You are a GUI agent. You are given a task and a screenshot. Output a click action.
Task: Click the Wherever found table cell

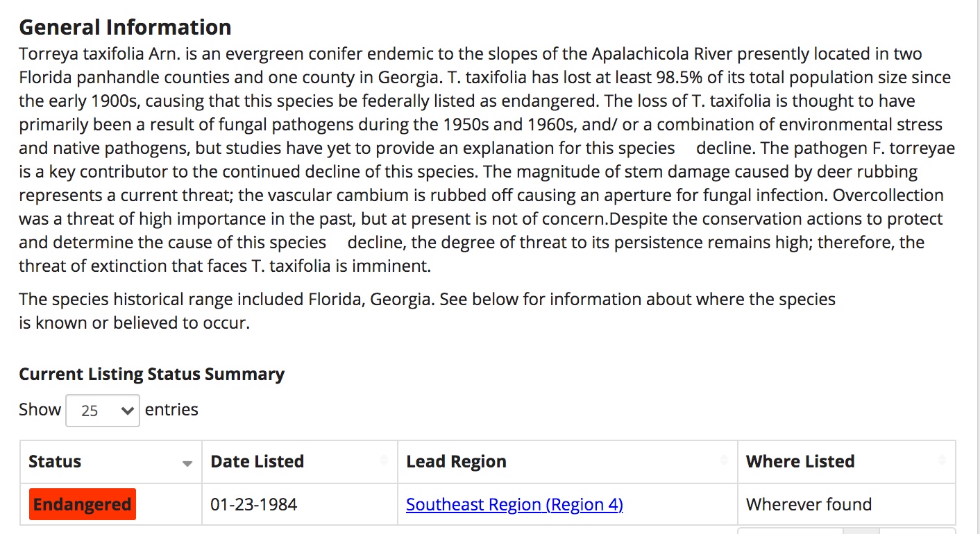tap(809, 504)
